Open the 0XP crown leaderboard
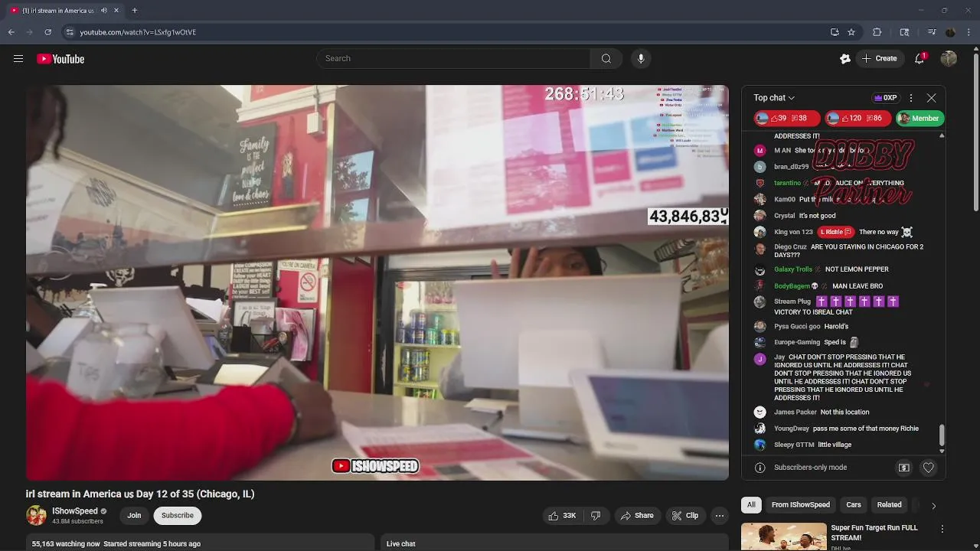This screenshot has height=551, width=980. coord(886,98)
